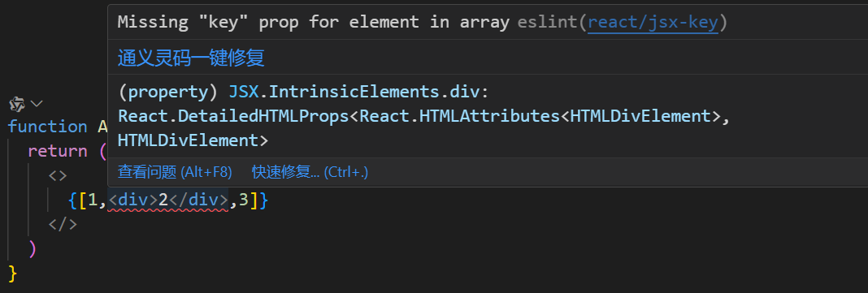Image resolution: width=868 pixels, height=293 pixels.
Task: Click React.DetailedHTMLProps text in tooltip
Action: (x=234, y=116)
